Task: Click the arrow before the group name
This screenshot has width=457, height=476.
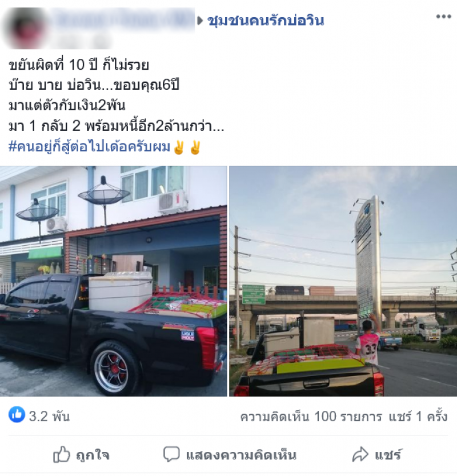Action: [200, 21]
